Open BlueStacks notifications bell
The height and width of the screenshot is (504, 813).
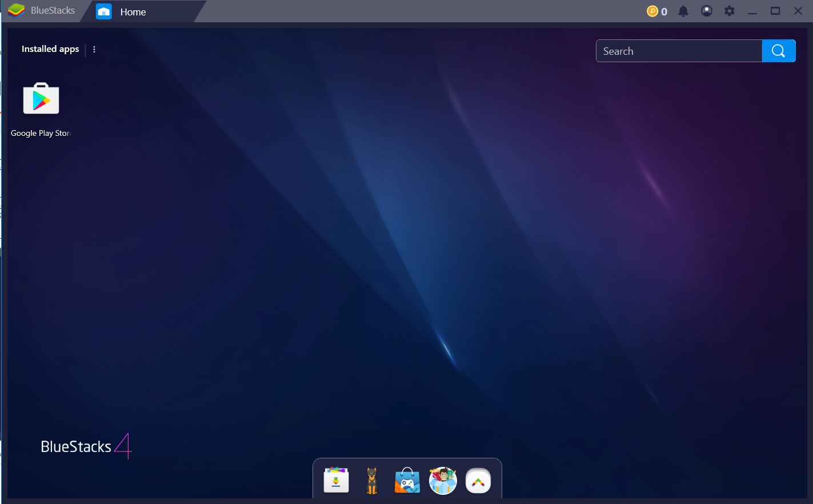pyautogui.click(x=684, y=11)
